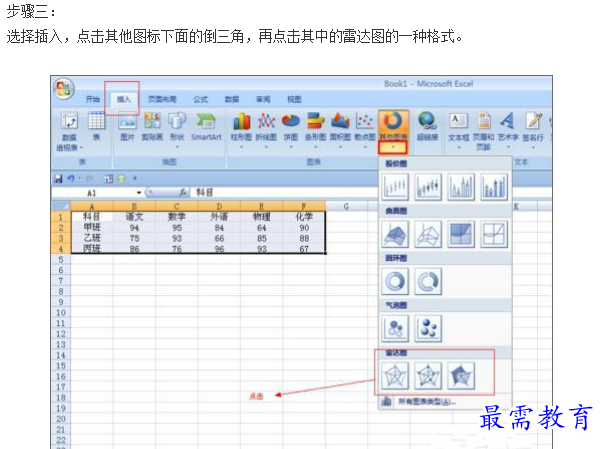Click the SmartArt icon
The width and height of the screenshot is (601, 449).
pos(206,121)
